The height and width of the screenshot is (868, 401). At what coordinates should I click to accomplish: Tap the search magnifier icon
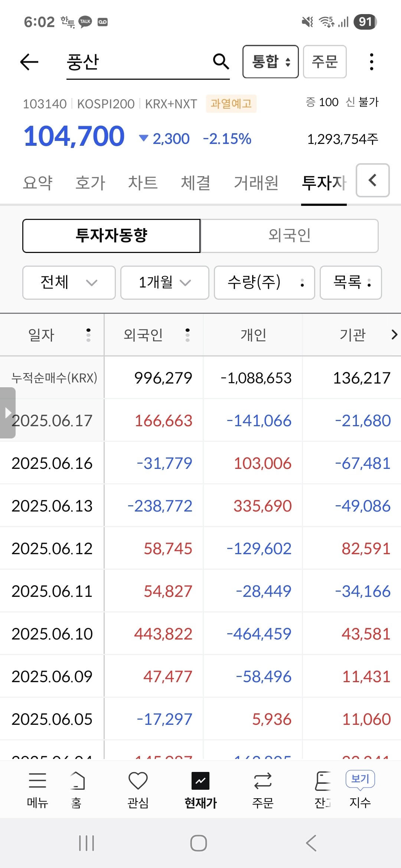tap(221, 61)
